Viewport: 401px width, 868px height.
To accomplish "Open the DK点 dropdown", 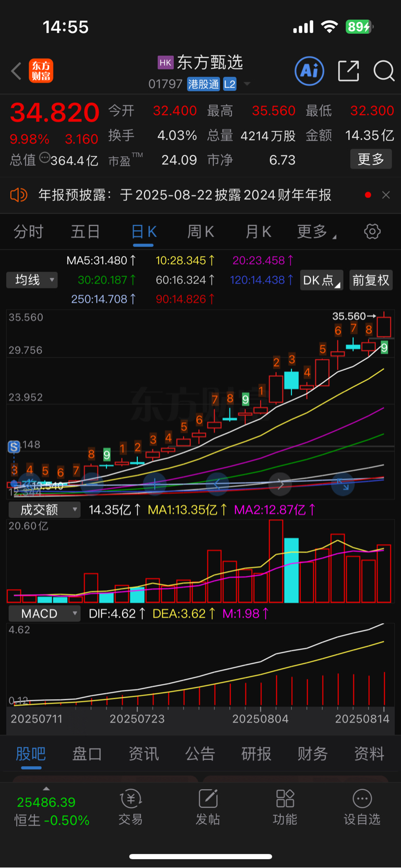I will (x=322, y=280).
